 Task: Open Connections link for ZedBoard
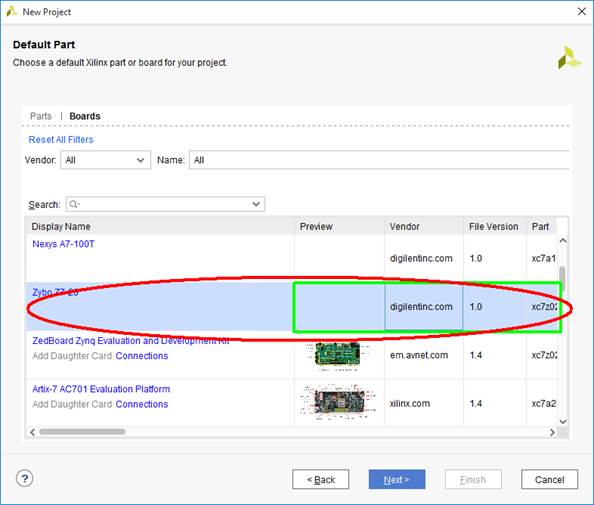pos(142,356)
